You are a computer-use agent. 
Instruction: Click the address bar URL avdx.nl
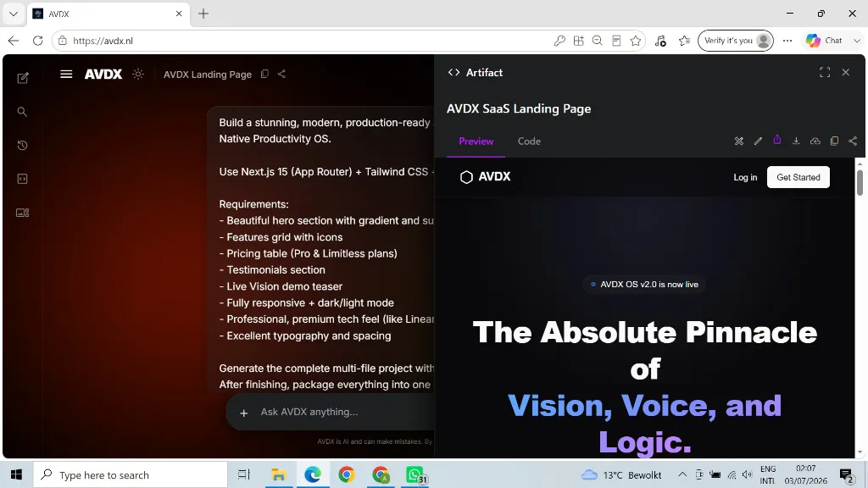tap(103, 41)
